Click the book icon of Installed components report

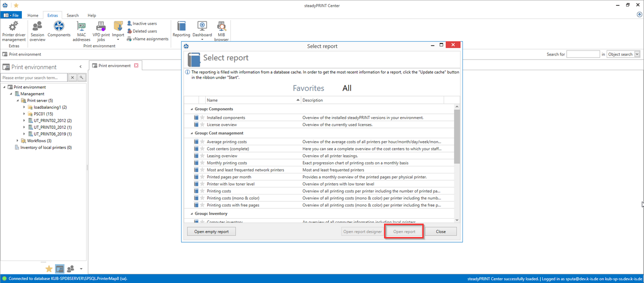196,118
